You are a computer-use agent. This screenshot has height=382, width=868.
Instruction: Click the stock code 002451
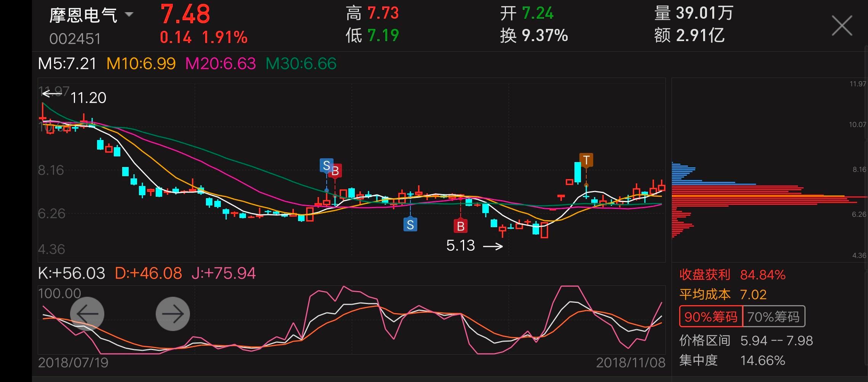[75, 39]
